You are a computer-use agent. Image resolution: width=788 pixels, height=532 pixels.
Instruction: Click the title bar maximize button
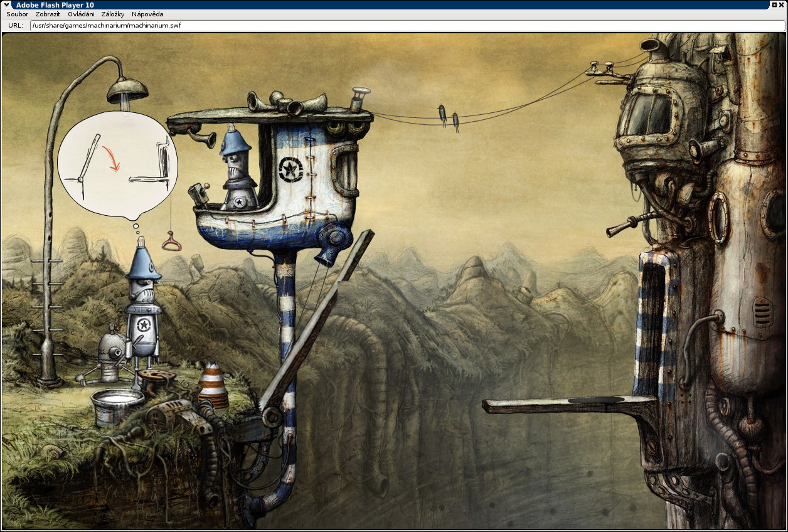point(775,4)
